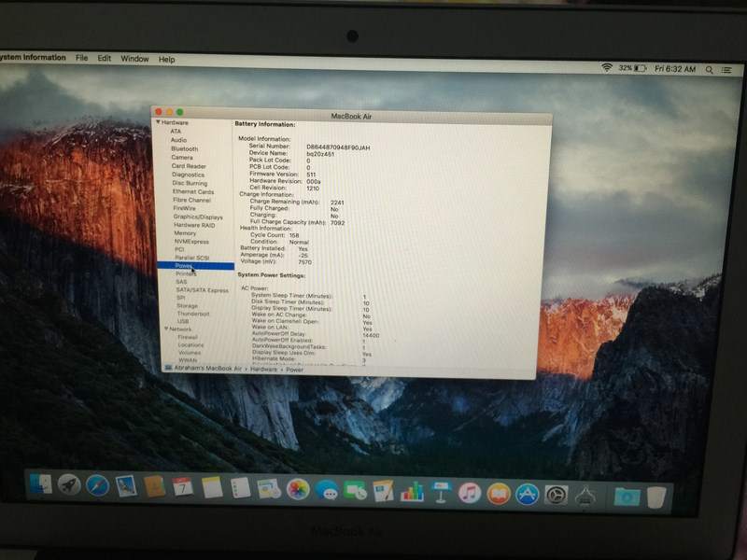
Task: Open the Edit menu
Action: [105, 59]
